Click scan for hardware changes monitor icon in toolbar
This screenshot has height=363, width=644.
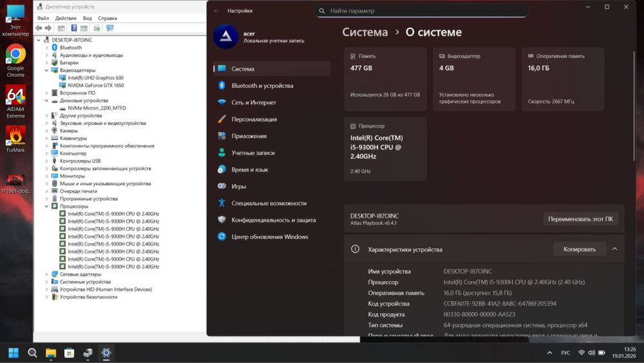coord(109,28)
